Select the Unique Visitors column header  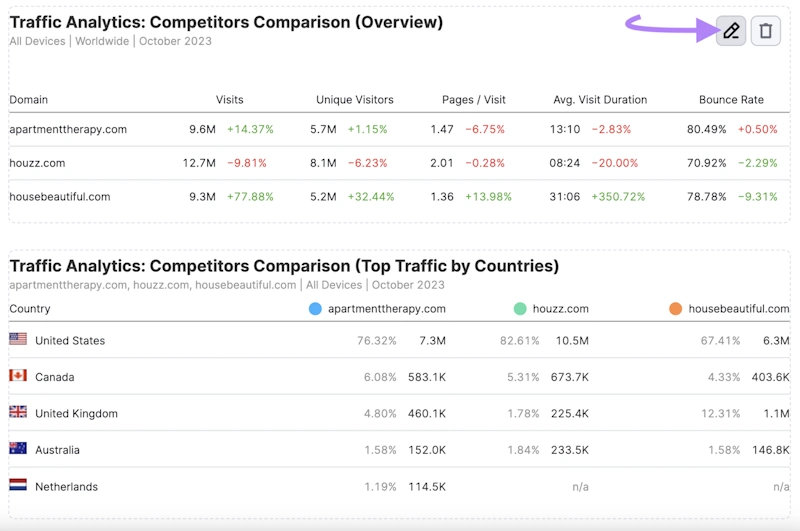(x=355, y=99)
